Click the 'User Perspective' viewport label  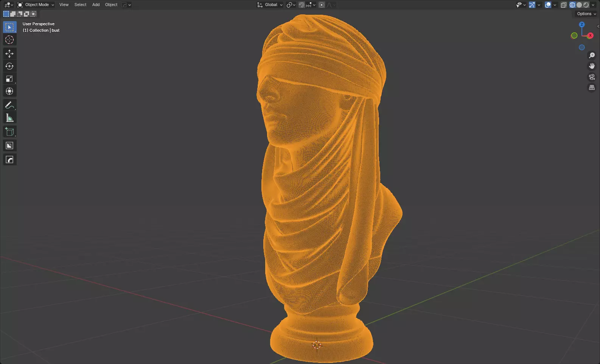click(39, 24)
